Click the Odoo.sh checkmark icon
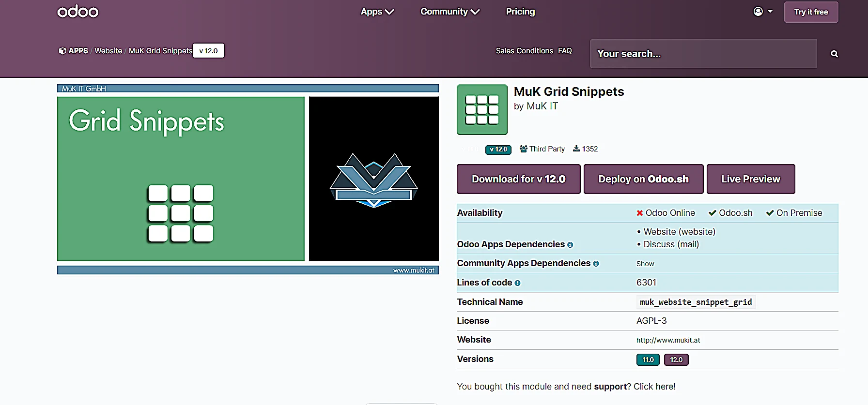 [x=713, y=213]
